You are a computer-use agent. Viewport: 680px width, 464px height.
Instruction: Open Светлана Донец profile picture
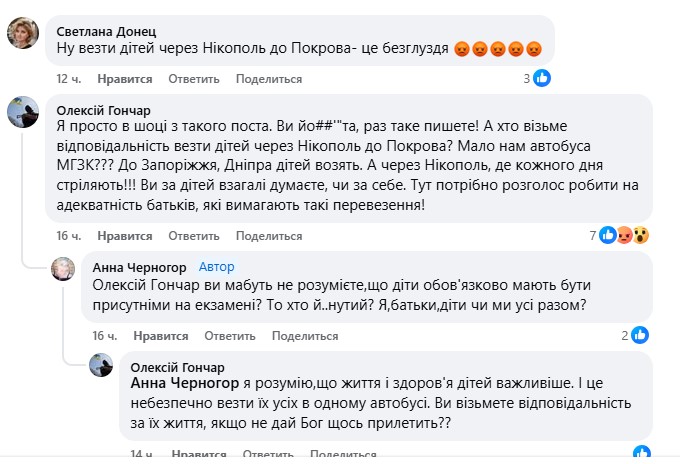22,34
